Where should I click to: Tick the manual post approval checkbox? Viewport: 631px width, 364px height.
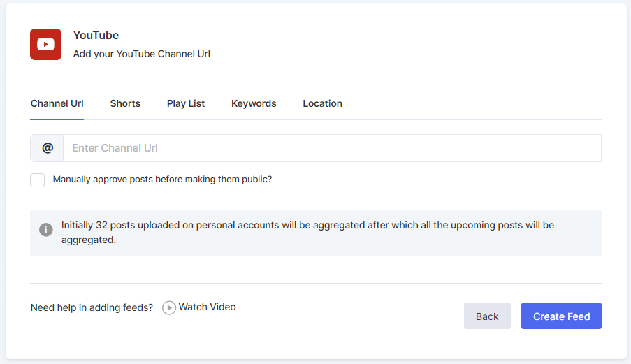click(x=38, y=180)
